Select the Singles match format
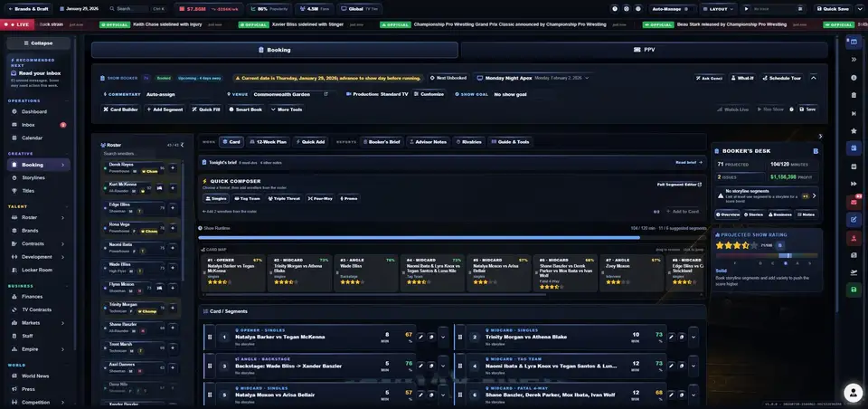Viewport: 868px width, 409px height. [216, 198]
